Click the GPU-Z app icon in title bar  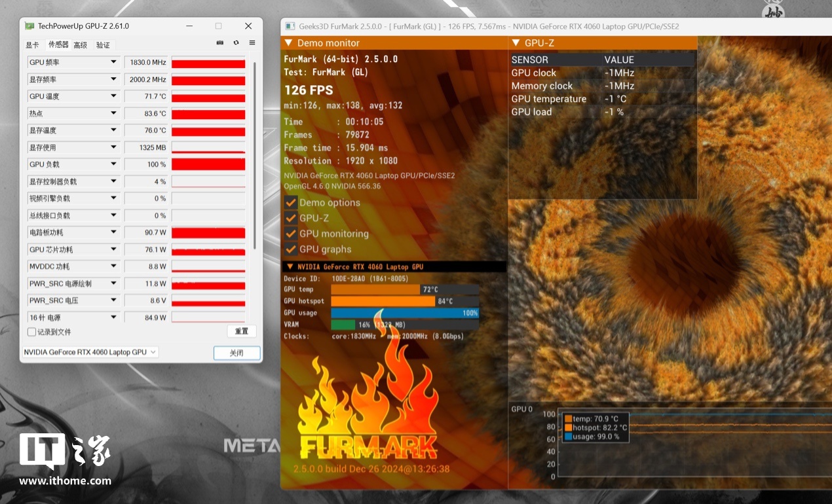pyautogui.click(x=29, y=26)
